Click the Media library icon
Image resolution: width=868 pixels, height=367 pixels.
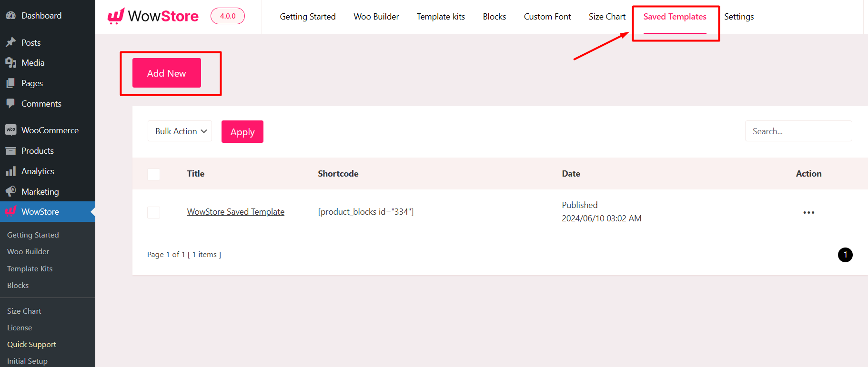pyautogui.click(x=10, y=63)
